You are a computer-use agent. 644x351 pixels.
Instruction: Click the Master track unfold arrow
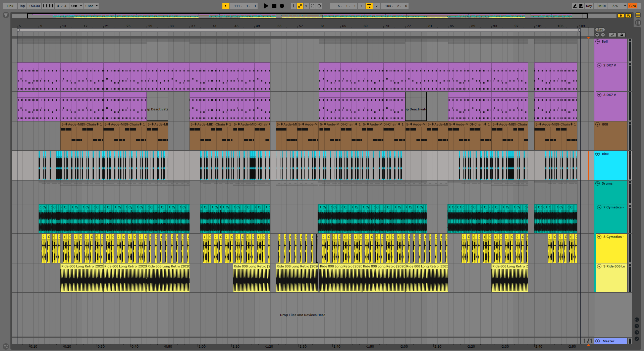pyautogui.click(x=598, y=341)
